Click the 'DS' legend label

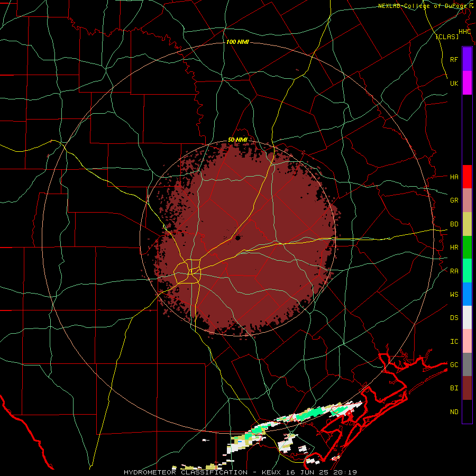(454, 318)
